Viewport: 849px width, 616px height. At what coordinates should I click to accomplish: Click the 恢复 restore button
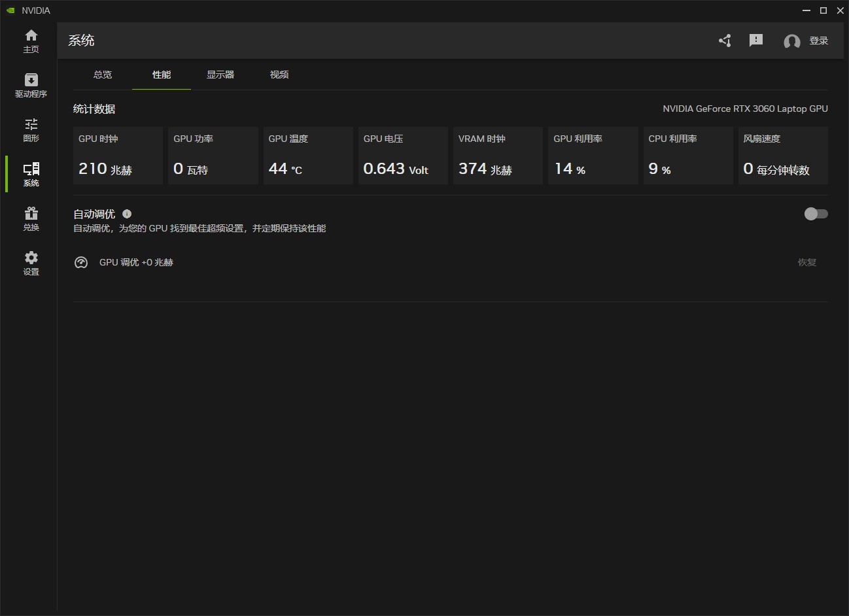807,262
